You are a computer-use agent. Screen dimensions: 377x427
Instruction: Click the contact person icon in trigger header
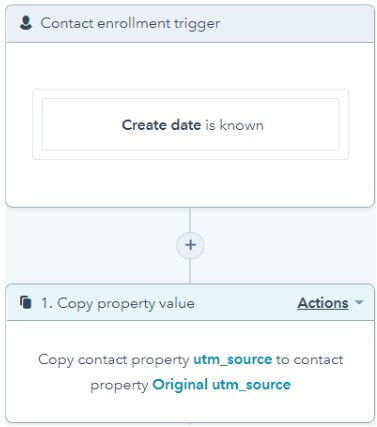(x=26, y=23)
